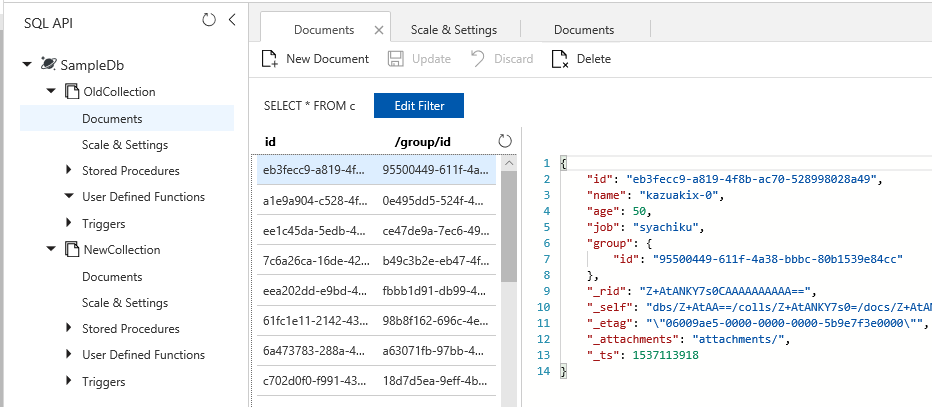Viewport: 932px width, 407px height.
Task: Select Documents under OldCollection
Action: (127, 118)
